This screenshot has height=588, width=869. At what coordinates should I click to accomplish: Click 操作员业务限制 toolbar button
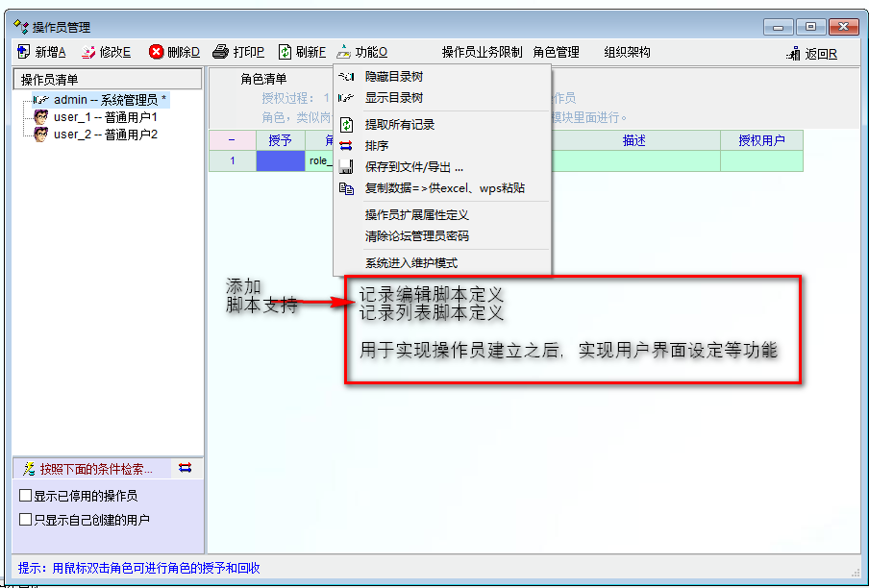(x=482, y=52)
